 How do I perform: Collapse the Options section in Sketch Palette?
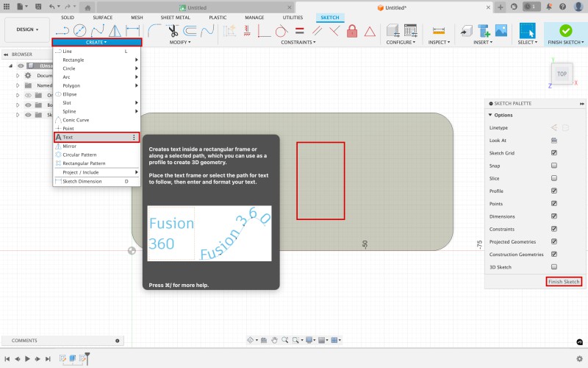(490, 115)
